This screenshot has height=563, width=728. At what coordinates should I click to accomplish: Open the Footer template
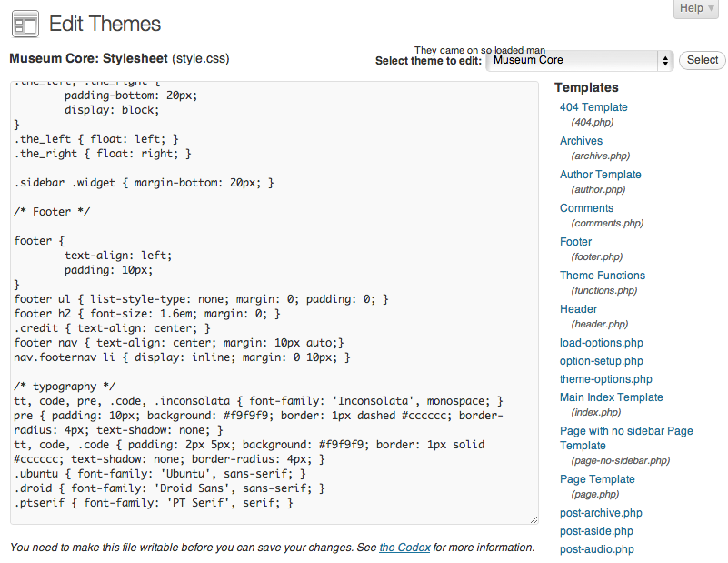click(575, 242)
